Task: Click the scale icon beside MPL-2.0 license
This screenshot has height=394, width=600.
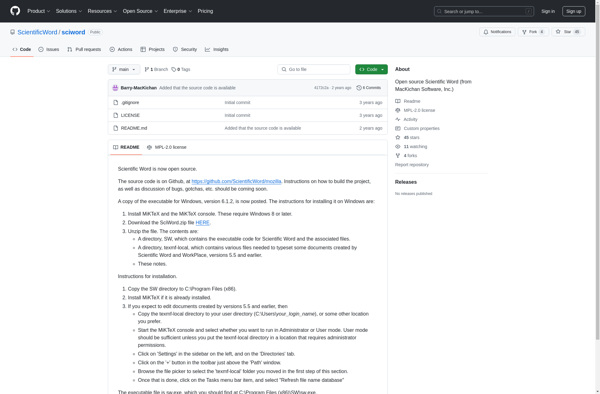Action: pyautogui.click(x=398, y=111)
